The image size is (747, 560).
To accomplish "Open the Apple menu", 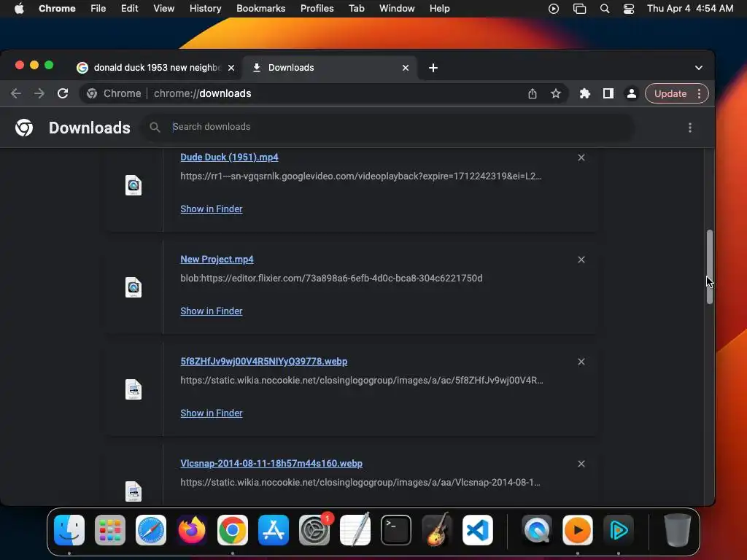I will (19, 8).
